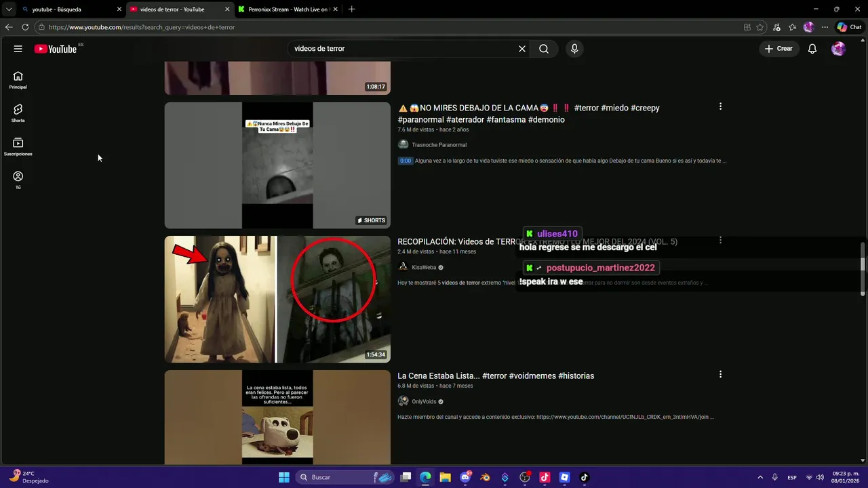The height and width of the screenshot is (488, 868).
Task: Open YouTube notifications bell
Action: 812,49
